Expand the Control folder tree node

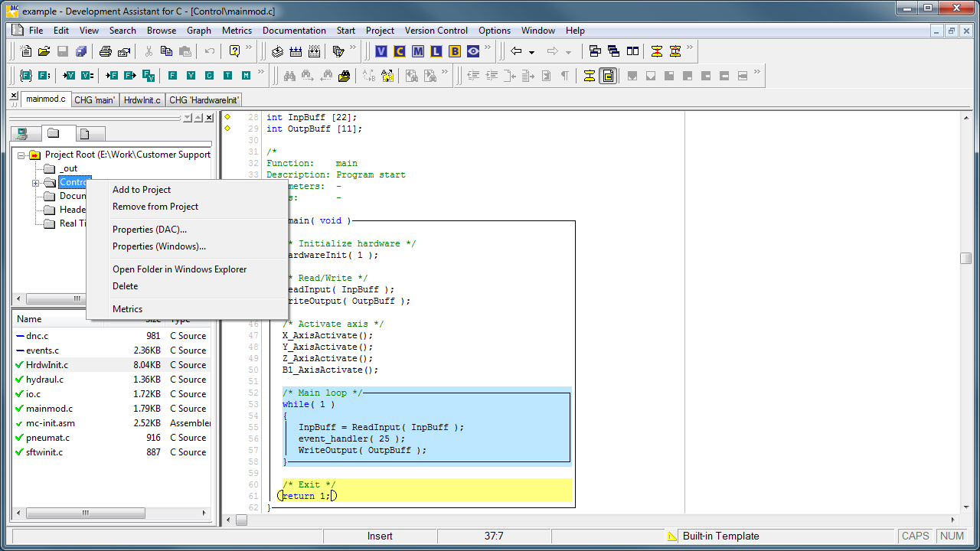[x=35, y=183]
